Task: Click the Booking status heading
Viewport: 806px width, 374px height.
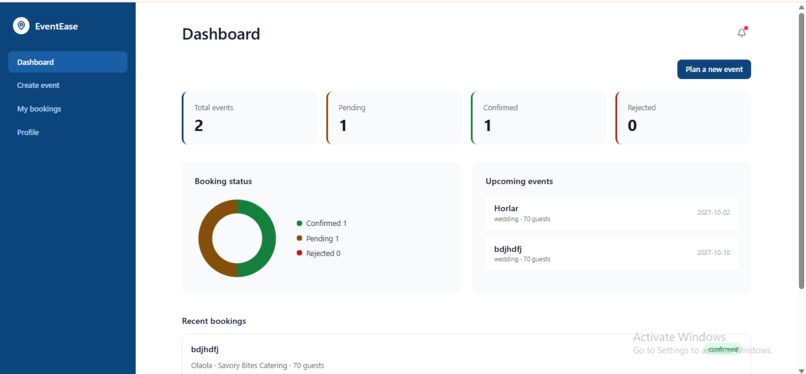Action: [x=224, y=181]
